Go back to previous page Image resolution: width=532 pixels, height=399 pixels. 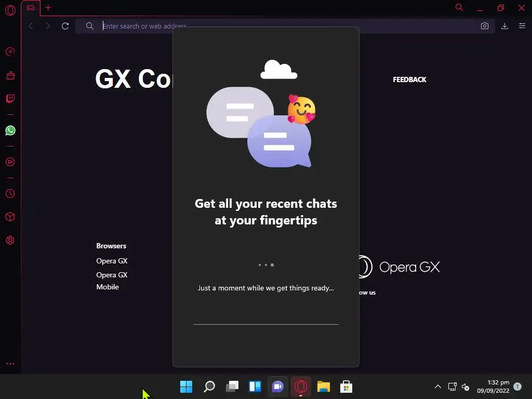point(31,26)
